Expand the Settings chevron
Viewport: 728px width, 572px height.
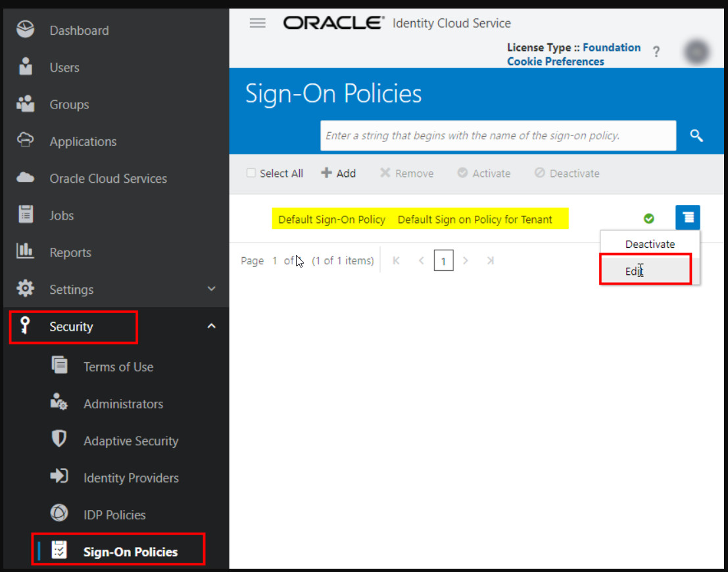(x=211, y=289)
